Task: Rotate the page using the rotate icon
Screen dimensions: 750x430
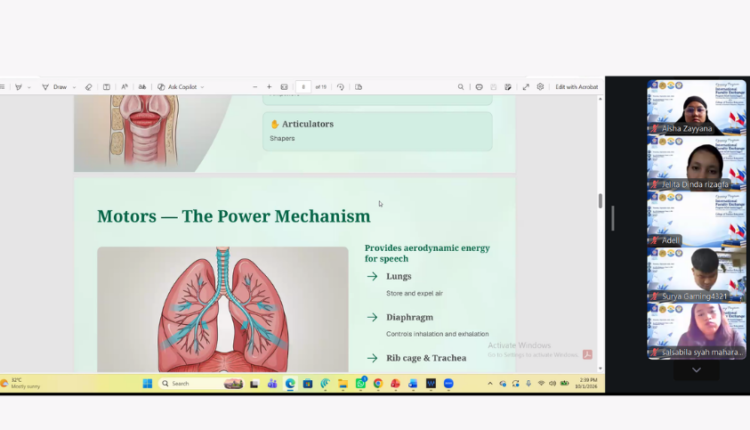Action: pos(341,87)
